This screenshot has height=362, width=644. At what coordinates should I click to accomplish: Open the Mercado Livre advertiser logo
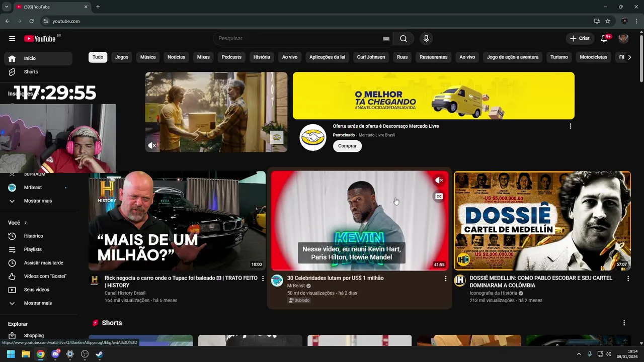click(313, 137)
